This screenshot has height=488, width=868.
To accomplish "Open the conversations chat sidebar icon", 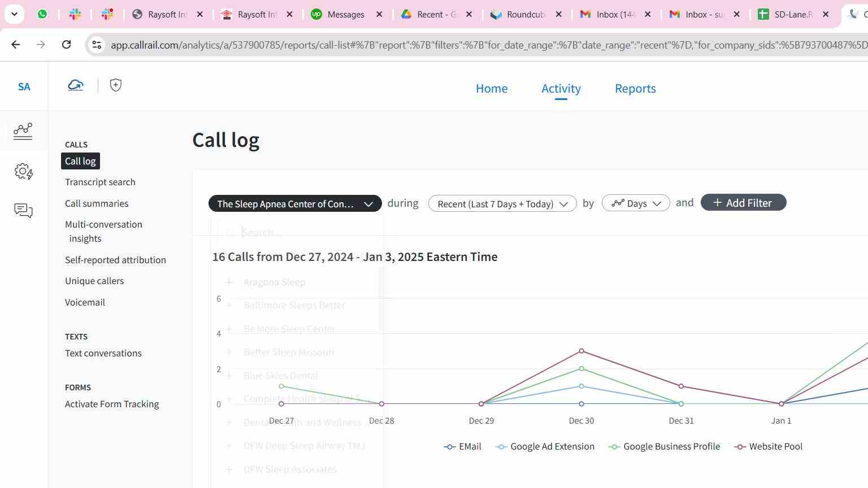I will (x=23, y=211).
